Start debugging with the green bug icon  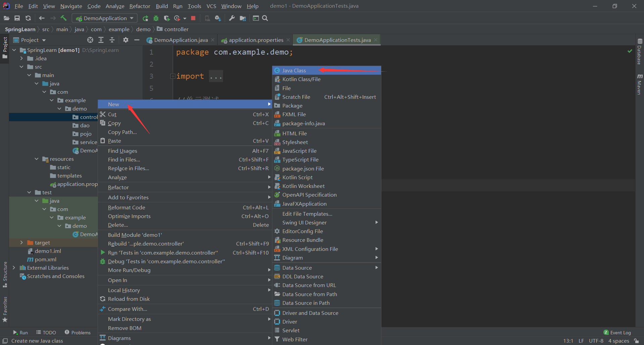click(x=156, y=18)
